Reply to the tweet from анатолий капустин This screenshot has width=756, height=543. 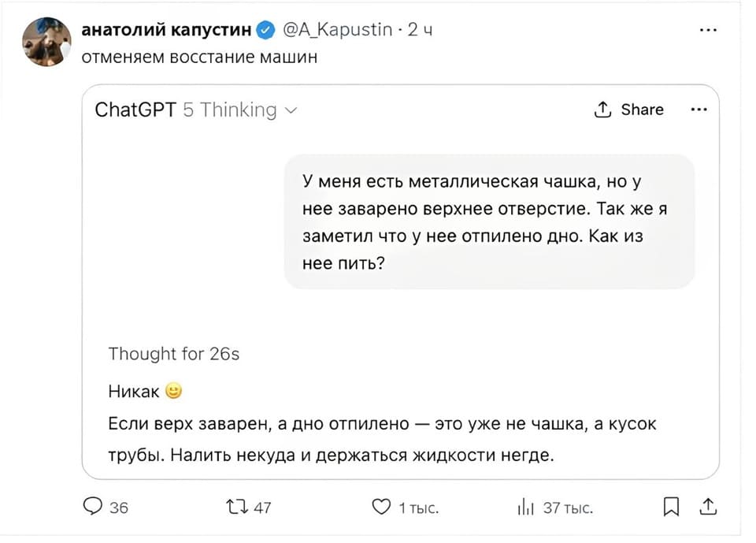tap(92, 508)
